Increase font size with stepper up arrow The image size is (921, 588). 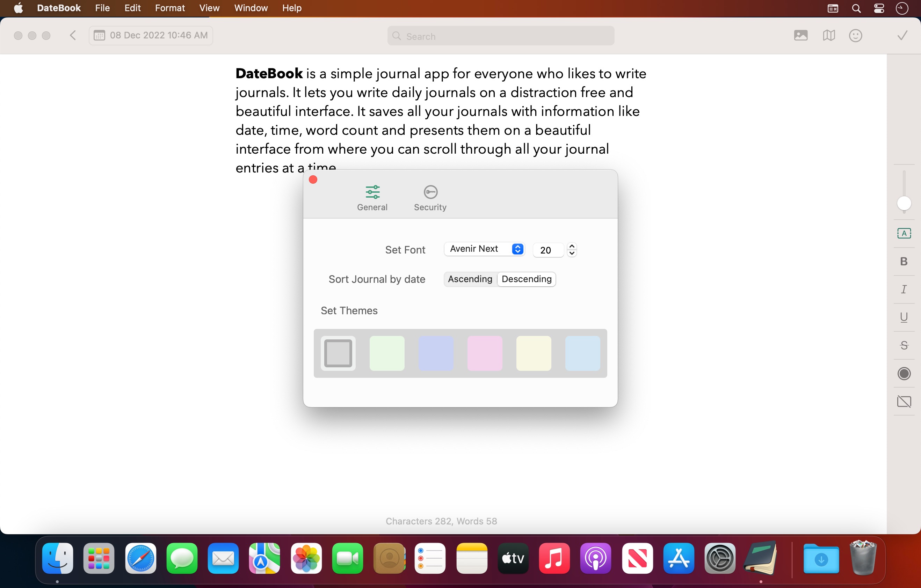[x=572, y=246]
